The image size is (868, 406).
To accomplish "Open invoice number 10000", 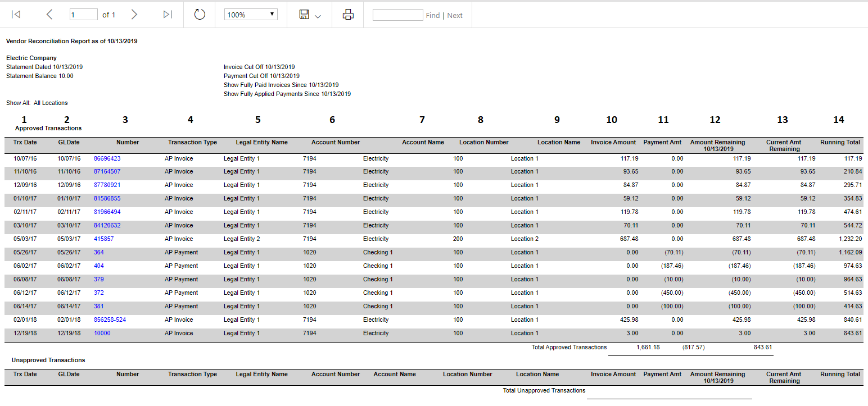I will (102, 334).
